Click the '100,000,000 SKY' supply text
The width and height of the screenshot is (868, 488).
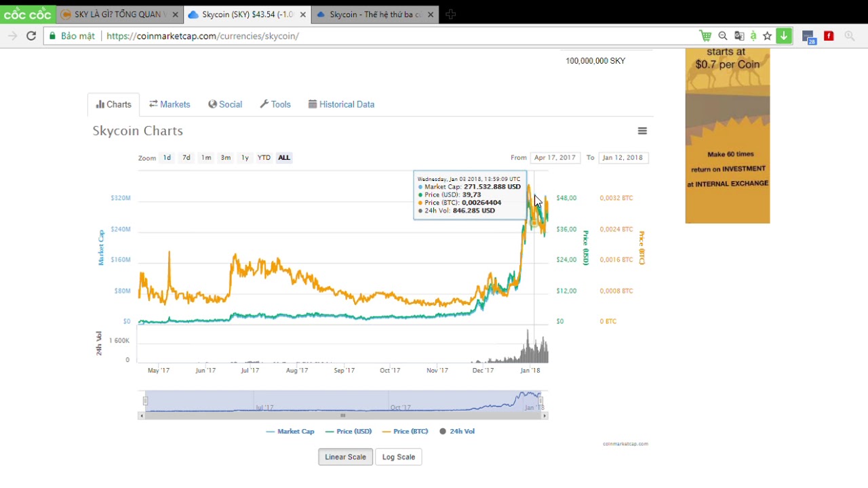[x=595, y=61]
